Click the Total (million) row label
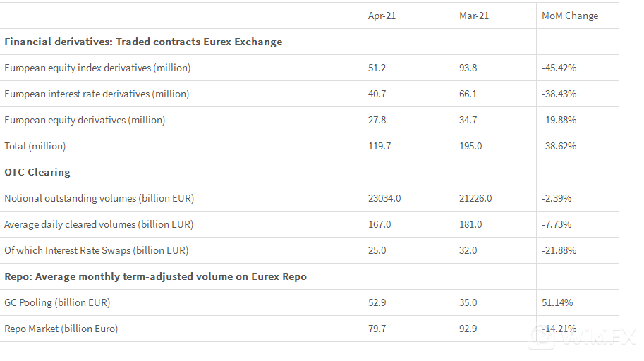Viewport: 644px width, 361px height. [35, 146]
